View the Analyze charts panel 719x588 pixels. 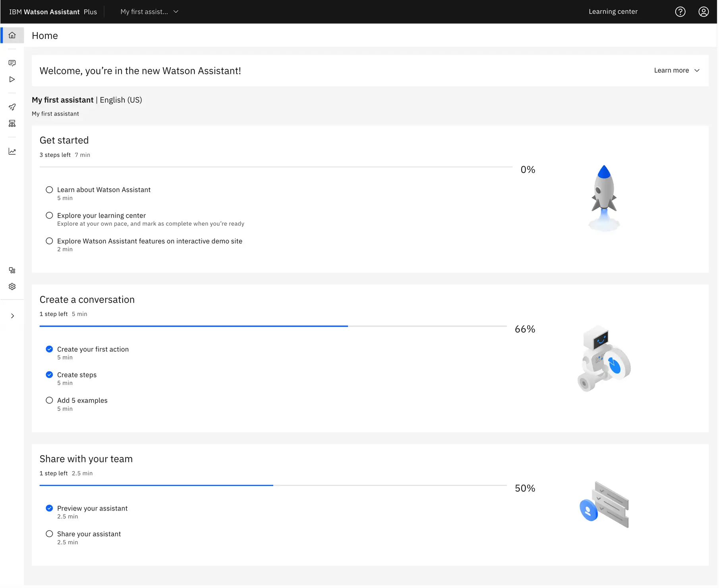point(12,151)
